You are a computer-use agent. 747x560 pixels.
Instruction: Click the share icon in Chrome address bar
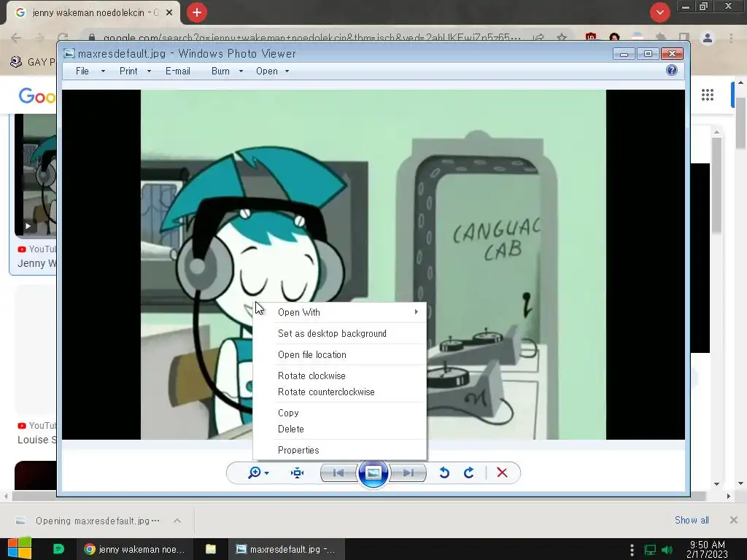point(539,38)
